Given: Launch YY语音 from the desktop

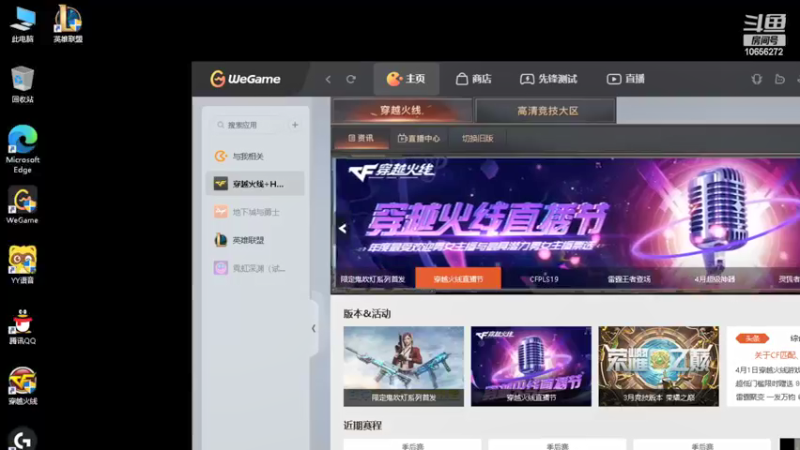Looking at the screenshot, I should pyautogui.click(x=22, y=265).
